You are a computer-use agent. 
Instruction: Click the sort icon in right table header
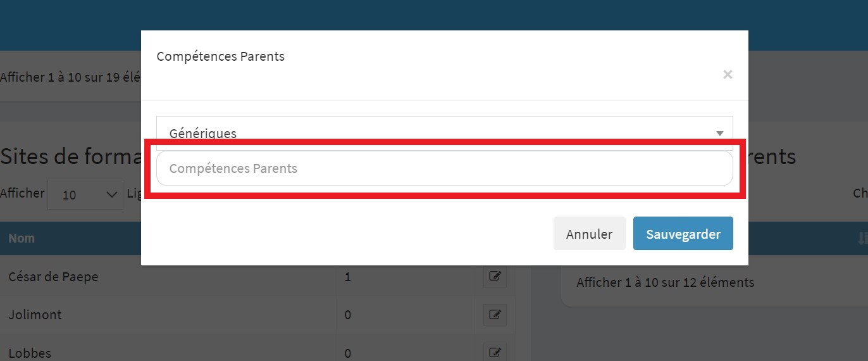tap(862, 239)
